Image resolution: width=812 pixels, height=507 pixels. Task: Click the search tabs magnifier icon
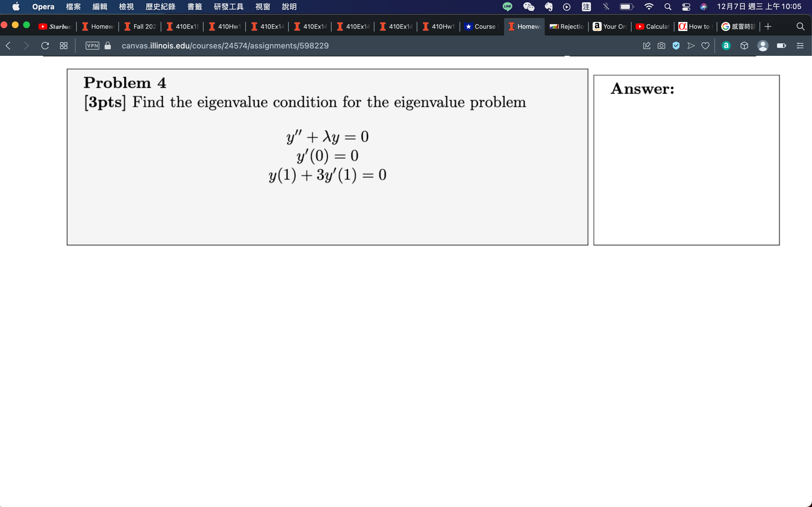click(x=800, y=26)
